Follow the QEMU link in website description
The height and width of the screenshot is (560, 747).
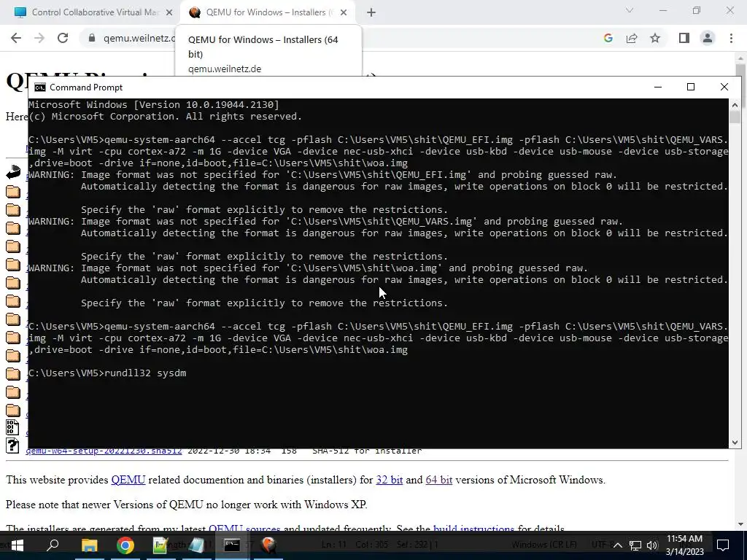tap(128, 480)
